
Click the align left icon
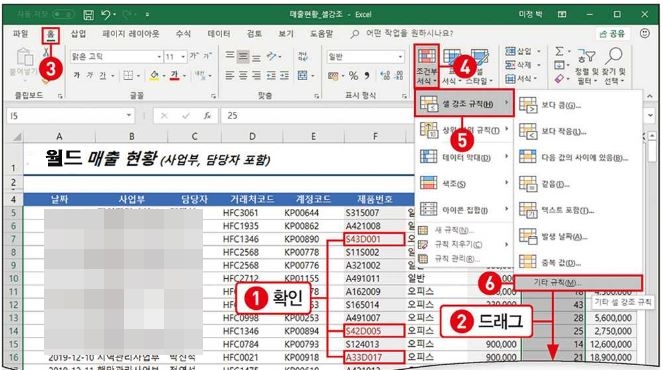(x=230, y=75)
